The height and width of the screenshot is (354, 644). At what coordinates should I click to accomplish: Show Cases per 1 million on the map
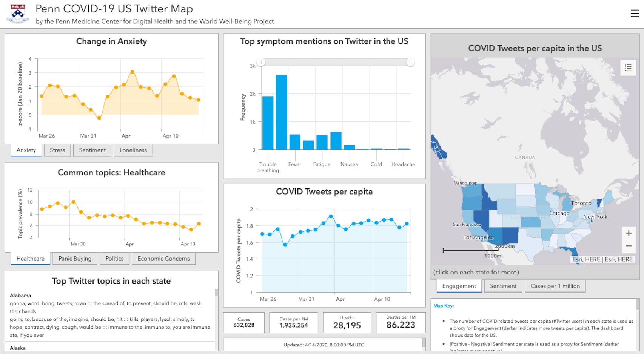(555, 286)
